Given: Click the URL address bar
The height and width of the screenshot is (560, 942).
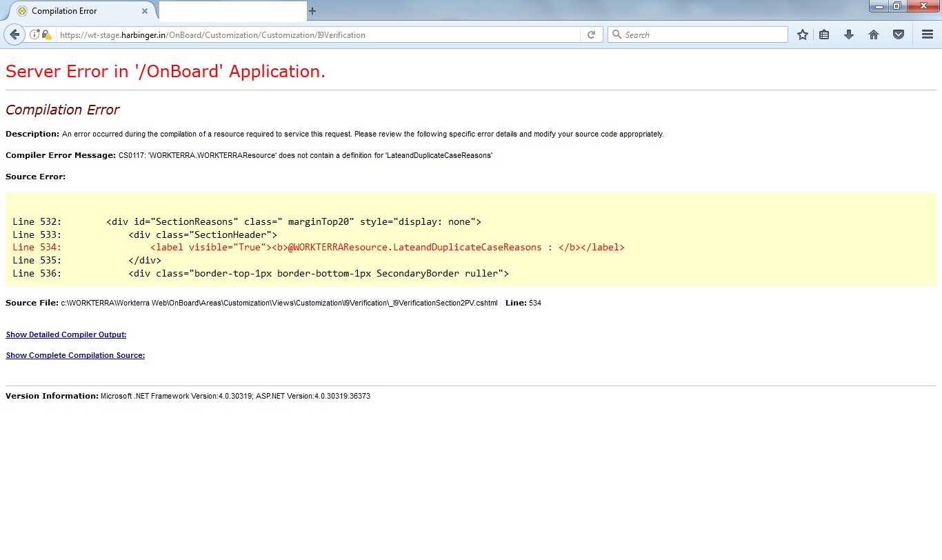Looking at the screenshot, I should point(317,34).
